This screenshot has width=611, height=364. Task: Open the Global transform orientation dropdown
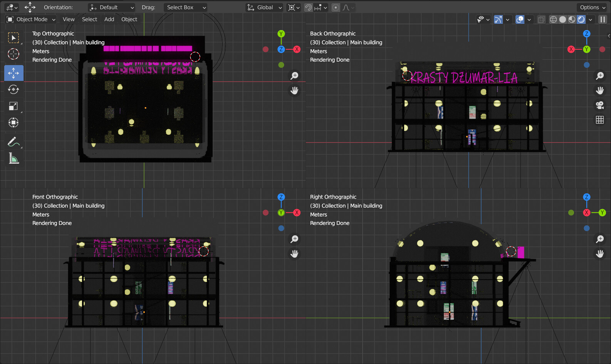(265, 7)
